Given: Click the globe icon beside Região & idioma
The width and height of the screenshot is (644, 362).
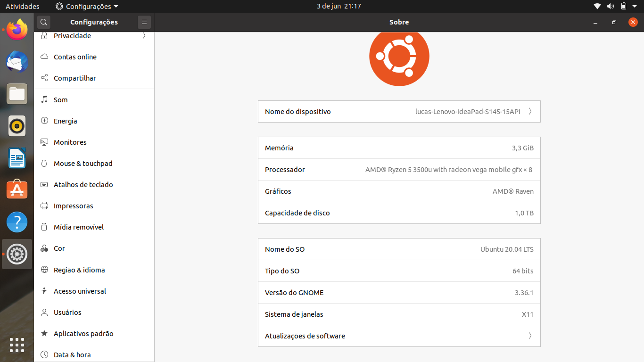Looking at the screenshot, I should pyautogui.click(x=44, y=270).
